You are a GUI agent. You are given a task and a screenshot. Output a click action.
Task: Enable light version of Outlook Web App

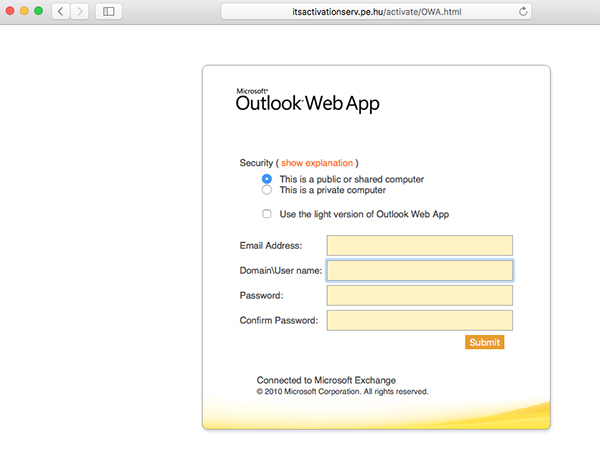[x=267, y=214]
